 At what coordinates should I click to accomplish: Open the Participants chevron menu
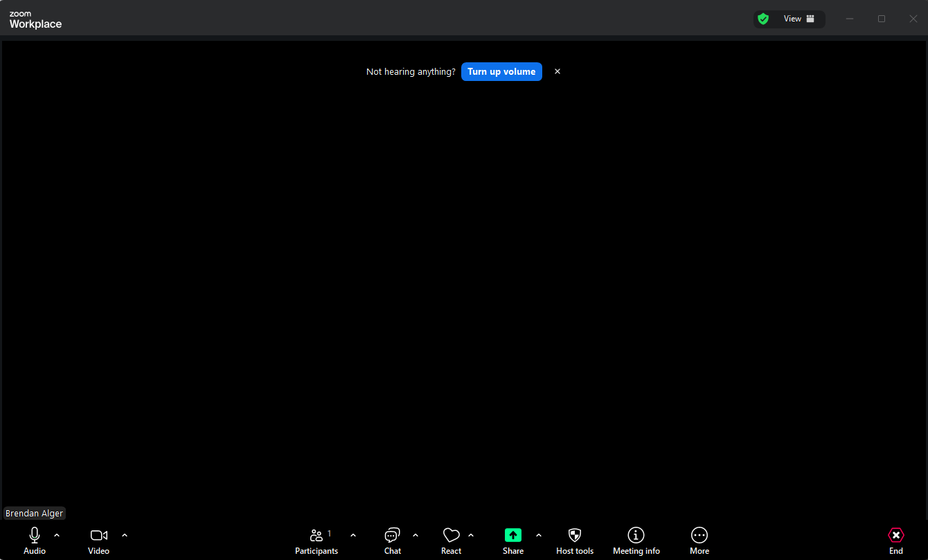coord(353,535)
